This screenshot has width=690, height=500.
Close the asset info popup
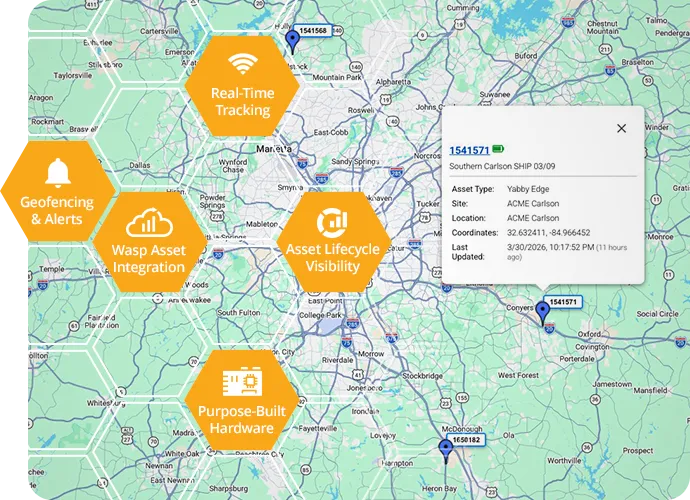[621, 128]
